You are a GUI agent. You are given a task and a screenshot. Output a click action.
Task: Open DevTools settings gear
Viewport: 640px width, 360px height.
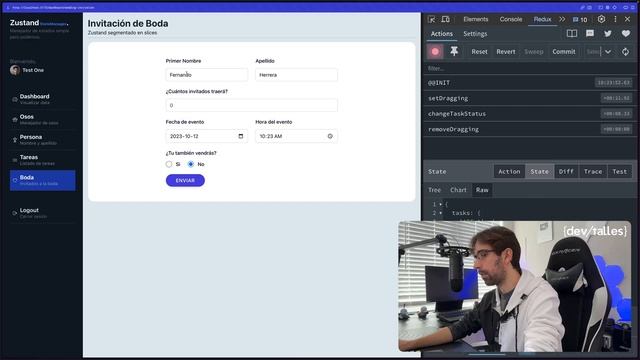(x=601, y=19)
